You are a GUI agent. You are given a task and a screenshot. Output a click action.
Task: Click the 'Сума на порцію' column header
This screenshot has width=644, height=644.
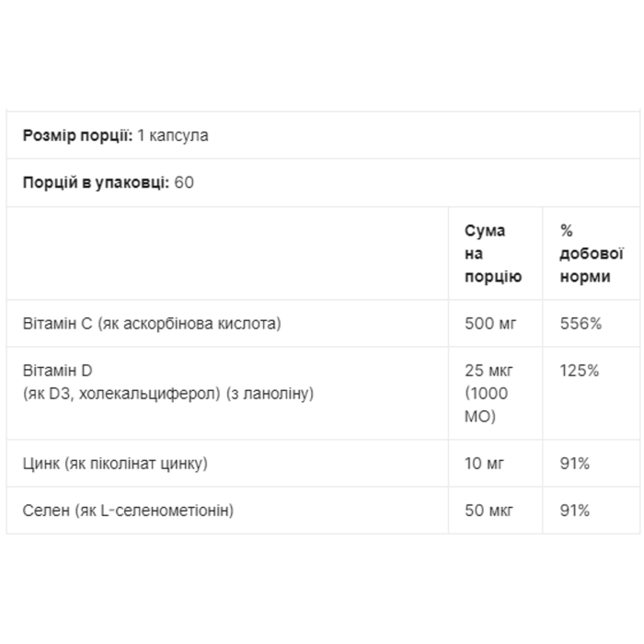pos(493,253)
